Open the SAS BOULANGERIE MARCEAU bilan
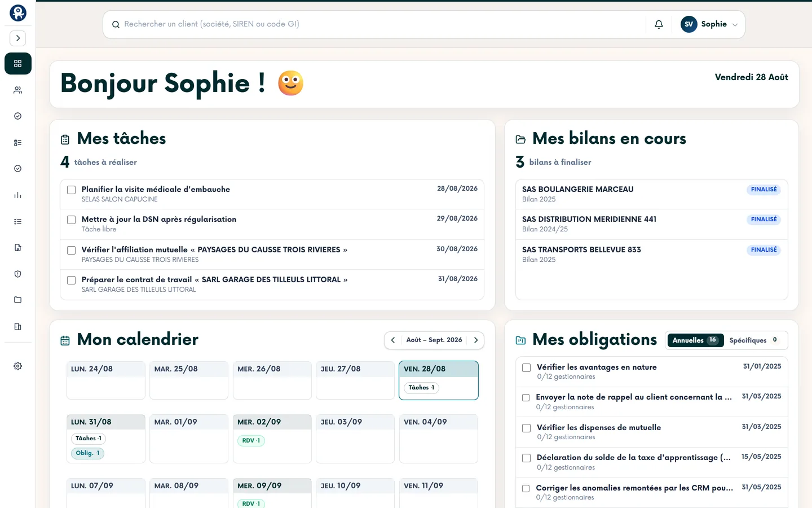The height and width of the screenshot is (508, 812). (651, 194)
